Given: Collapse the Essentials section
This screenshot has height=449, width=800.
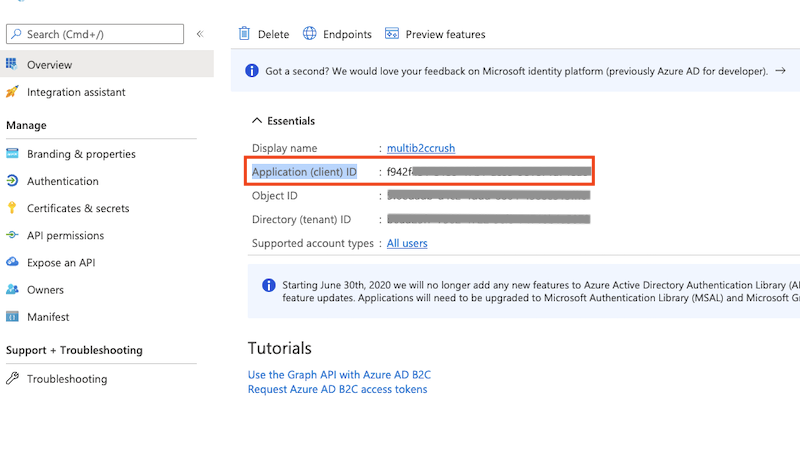Looking at the screenshot, I should click(257, 120).
